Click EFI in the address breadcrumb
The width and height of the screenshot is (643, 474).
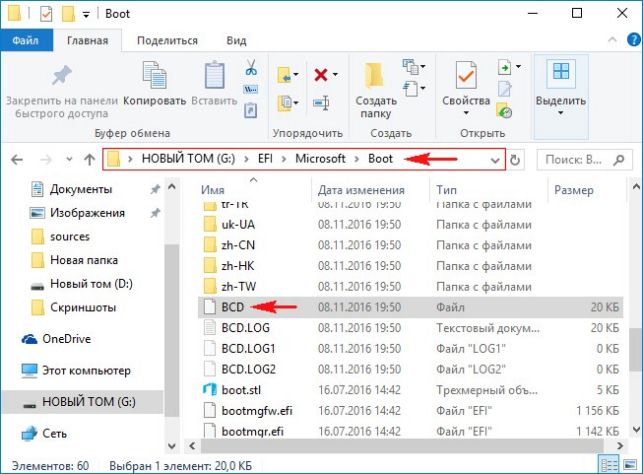click(x=265, y=159)
